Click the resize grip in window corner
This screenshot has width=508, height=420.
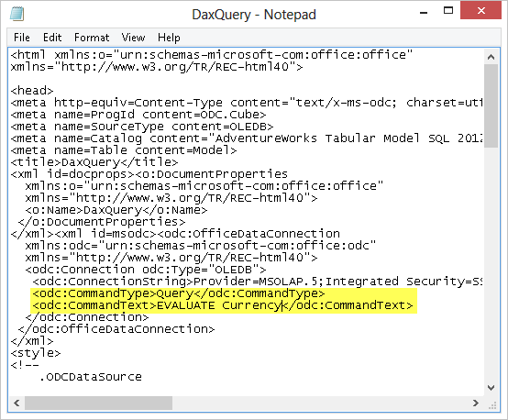point(492,405)
